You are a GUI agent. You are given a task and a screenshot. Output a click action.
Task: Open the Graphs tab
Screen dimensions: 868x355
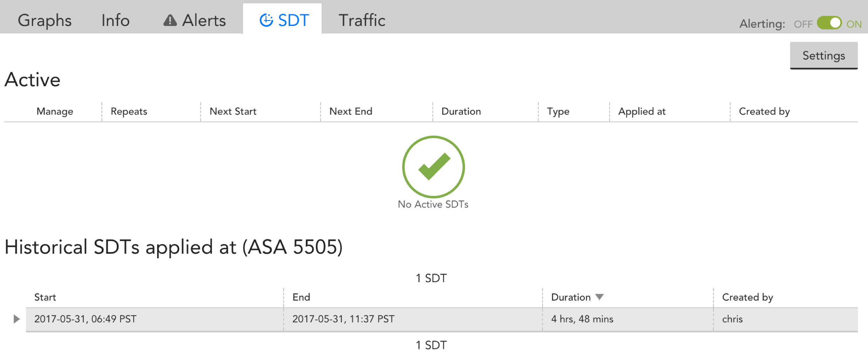point(45,20)
